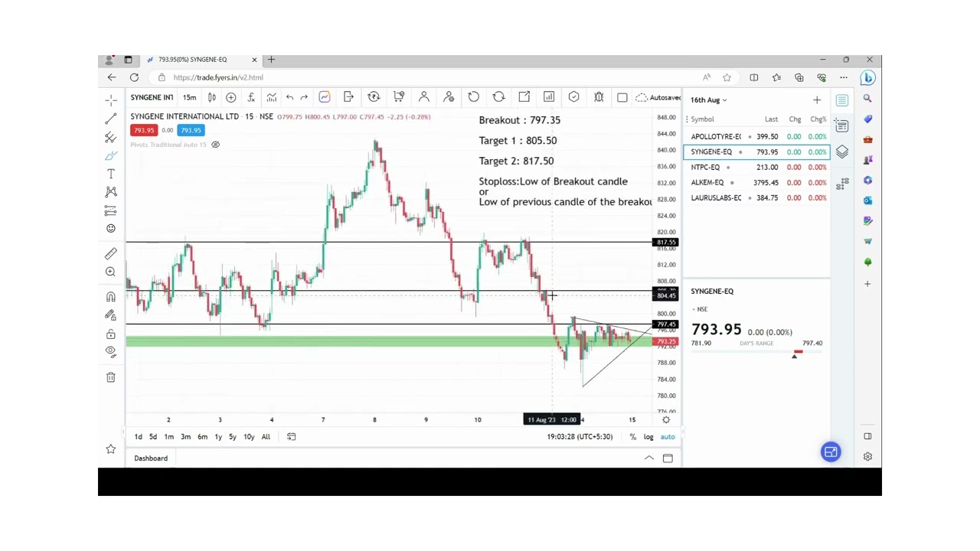980x551 pixels.
Task: Click the shield check icon
Action: point(574,96)
